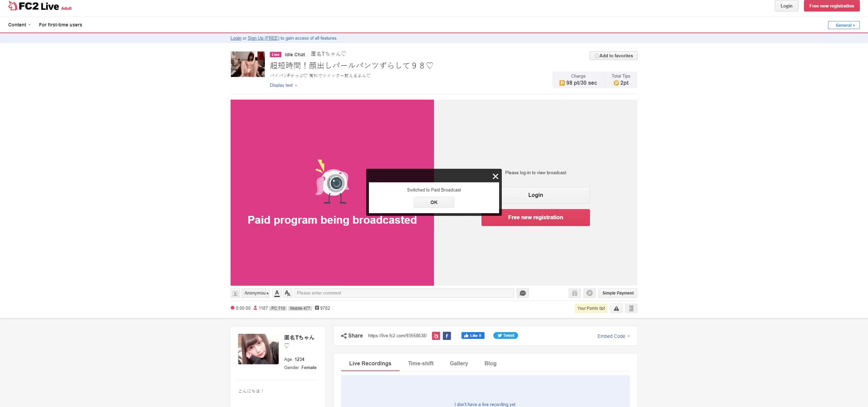Click the broadcaster name 匿名Tちゃん in the header
Viewport: 868px width, 407px height.
pyautogui.click(x=328, y=54)
